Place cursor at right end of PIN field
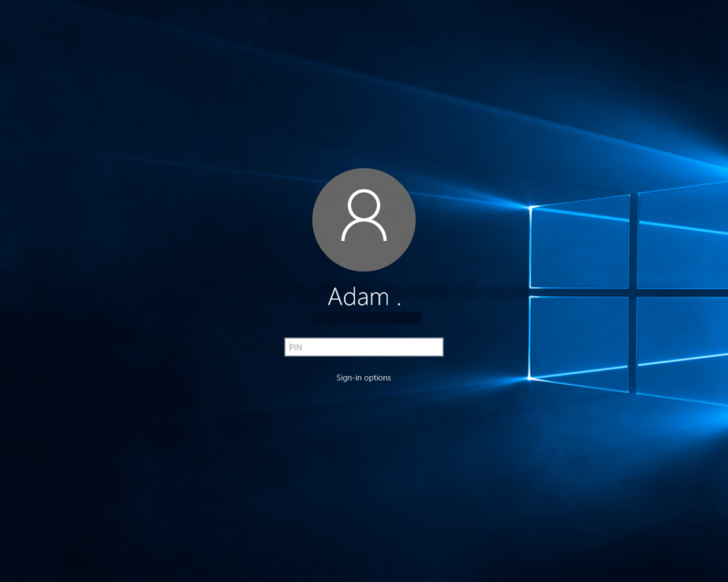Screen dimensions: 728x582 (x=438, y=347)
